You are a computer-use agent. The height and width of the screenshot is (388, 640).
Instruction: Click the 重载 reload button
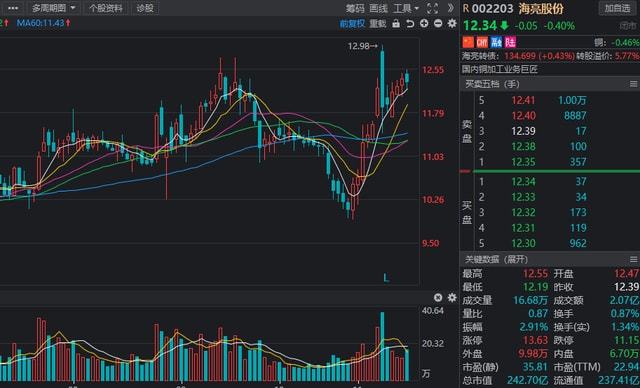pos(378,24)
